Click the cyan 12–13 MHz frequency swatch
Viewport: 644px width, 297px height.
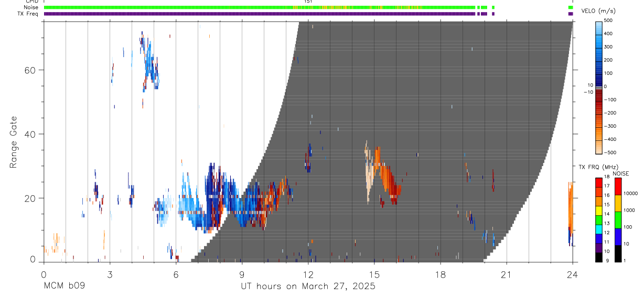(599, 229)
